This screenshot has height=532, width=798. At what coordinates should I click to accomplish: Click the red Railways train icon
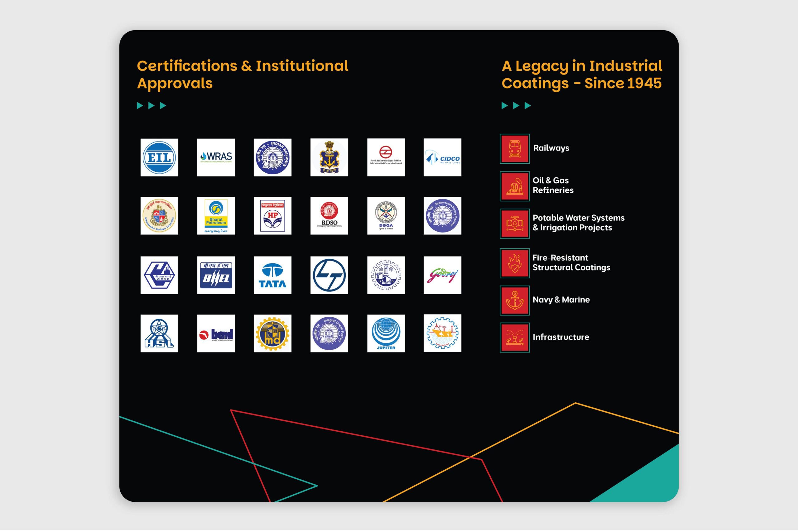tap(514, 149)
